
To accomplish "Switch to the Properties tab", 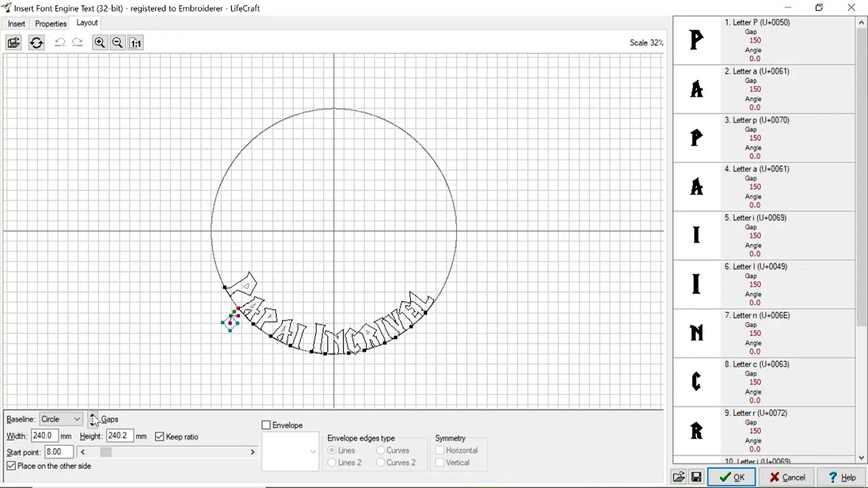I will 51,24.
